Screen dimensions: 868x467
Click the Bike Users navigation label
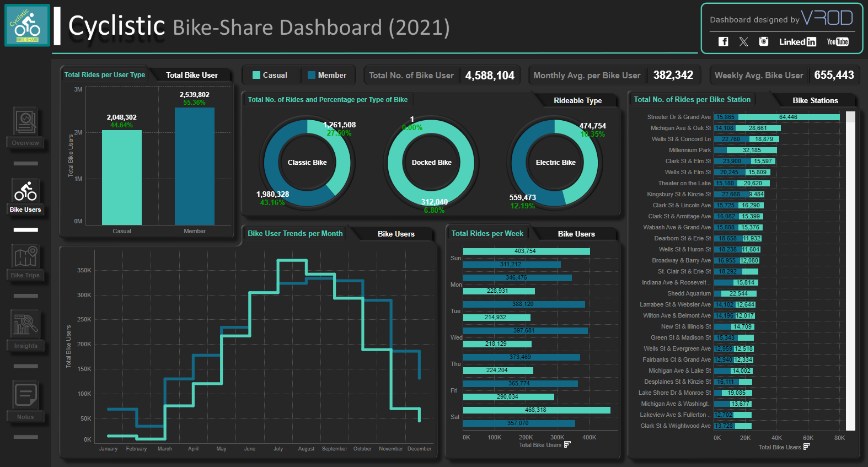point(25,210)
